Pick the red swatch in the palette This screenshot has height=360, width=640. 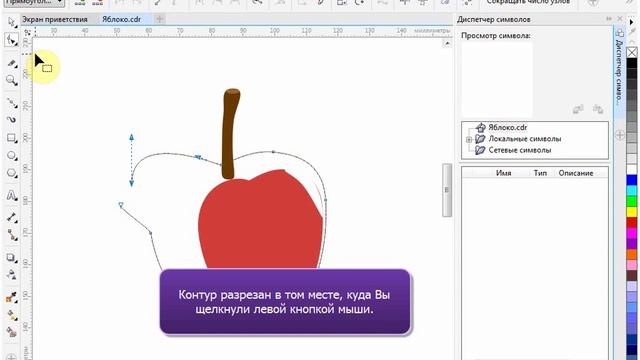pos(632,222)
